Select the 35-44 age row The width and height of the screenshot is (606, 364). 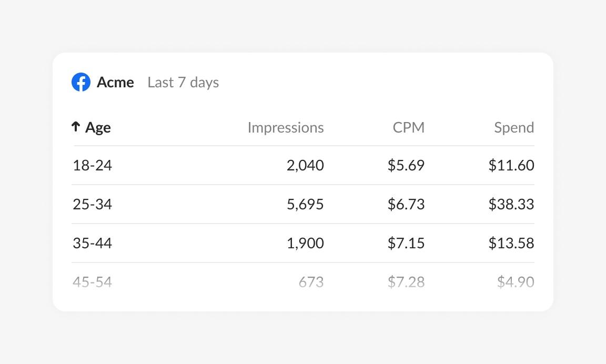click(303, 243)
